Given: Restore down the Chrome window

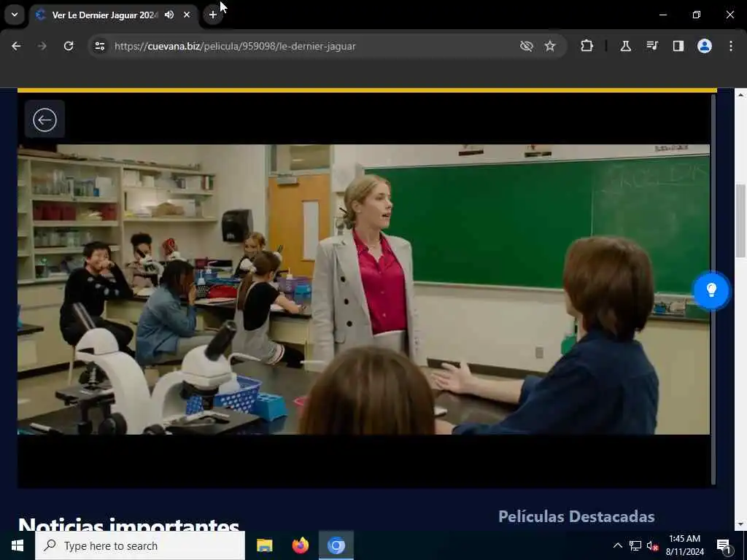Looking at the screenshot, I should point(697,15).
